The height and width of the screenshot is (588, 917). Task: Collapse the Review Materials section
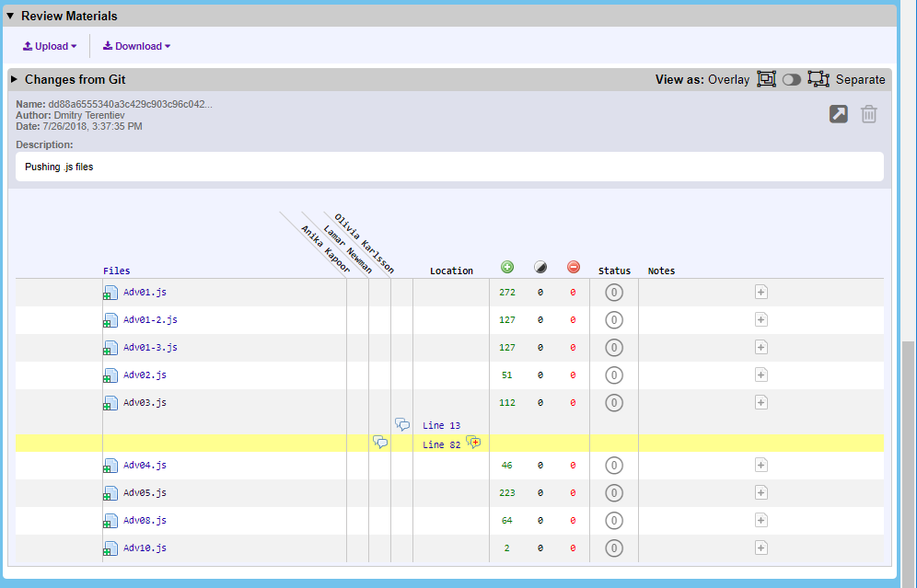pyautogui.click(x=9, y=15)
